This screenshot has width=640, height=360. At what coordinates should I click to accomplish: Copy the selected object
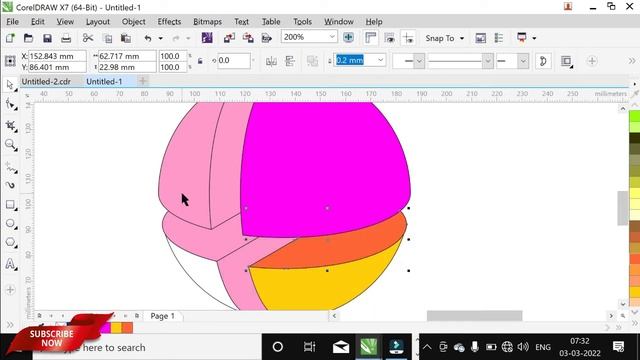click(108, 38)
